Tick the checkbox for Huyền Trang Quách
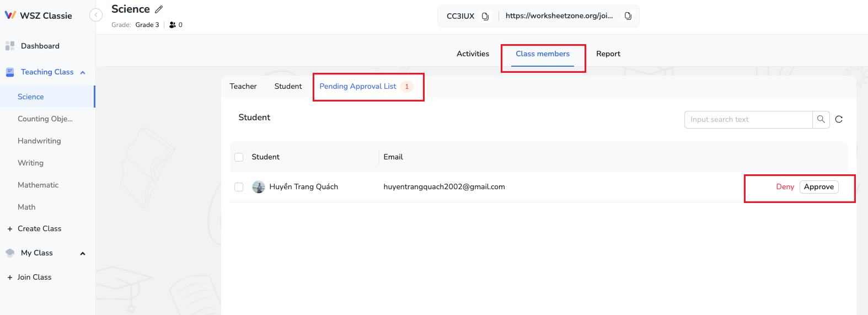 click(239, 187)
